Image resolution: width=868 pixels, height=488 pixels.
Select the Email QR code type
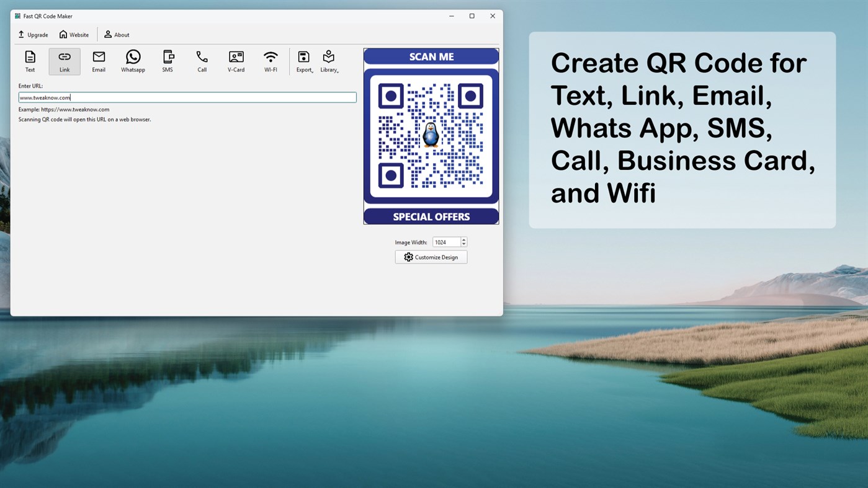[98, 61]
